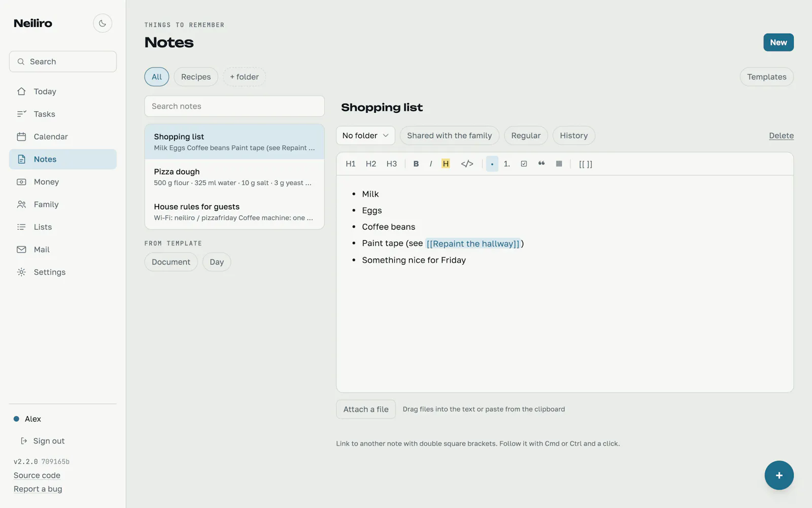Go to the Mail section
This screenshot has width=812, height=508.
[63, 250]
